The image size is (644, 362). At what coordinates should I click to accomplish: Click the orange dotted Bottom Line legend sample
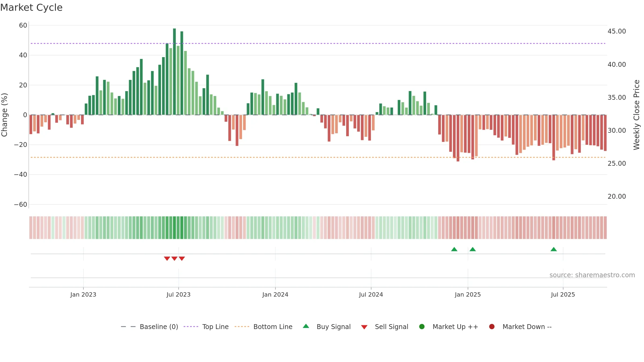click(242, 327)
